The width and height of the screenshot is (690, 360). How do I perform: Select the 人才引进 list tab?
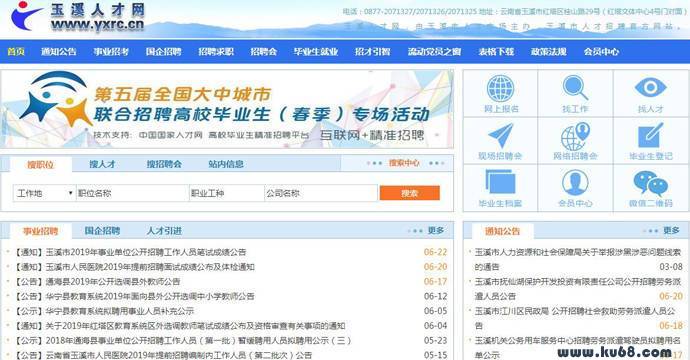(164, 231)
